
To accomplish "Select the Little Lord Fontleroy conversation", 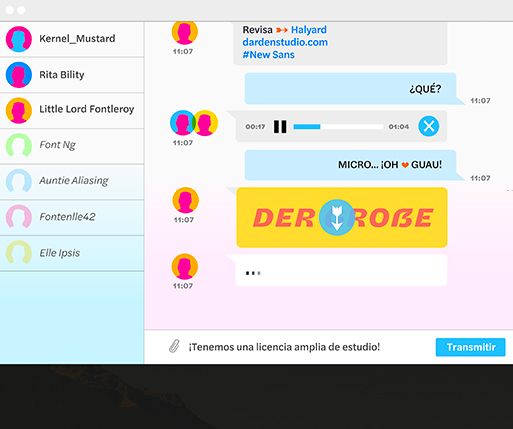I will (x=72, y=110).
